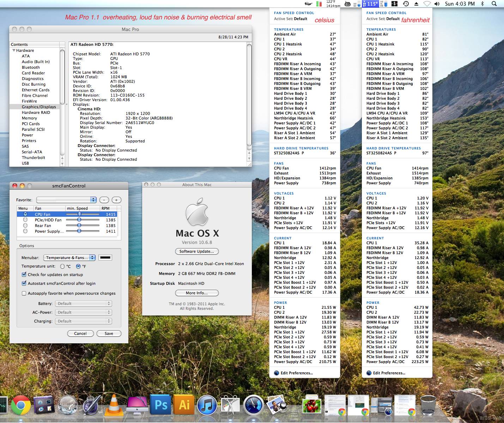The width and height of the screenshot is (504, 423).
Task: Open VLC cone icon in the Dock
Action: (x=114, y=405)
